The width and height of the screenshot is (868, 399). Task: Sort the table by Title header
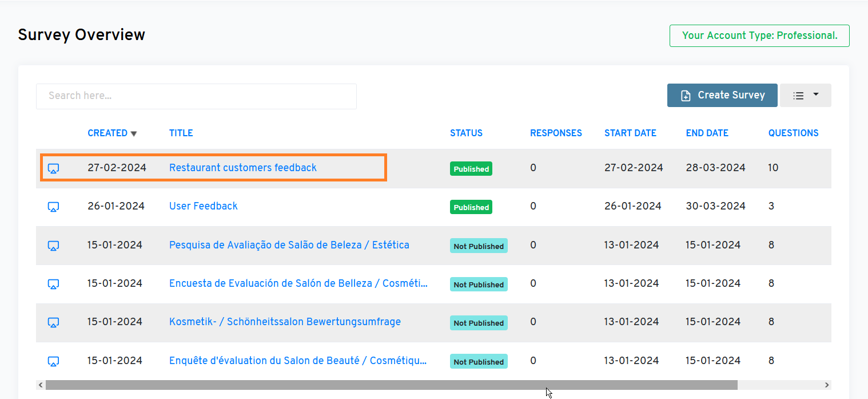click(x=181, y=133)
